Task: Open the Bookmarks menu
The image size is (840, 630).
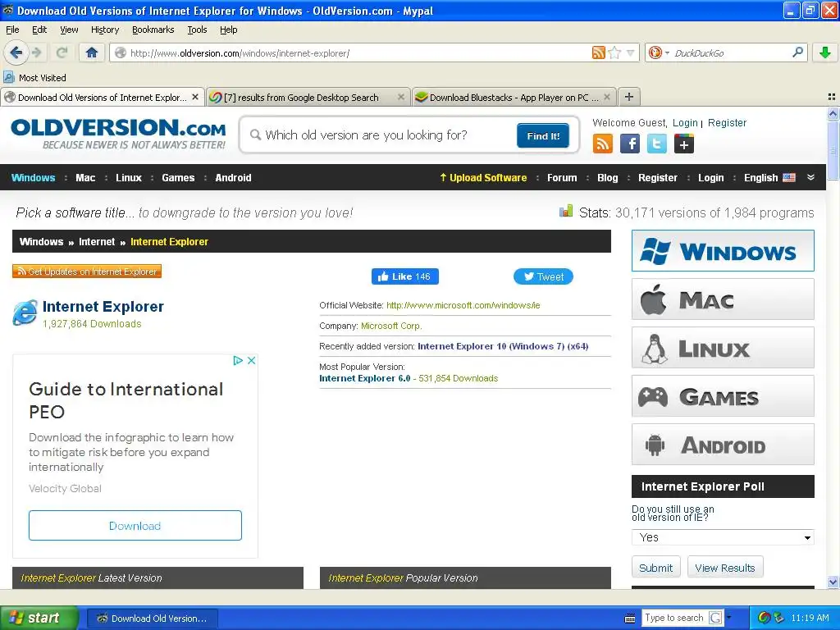Action: [x=153, y=30]
